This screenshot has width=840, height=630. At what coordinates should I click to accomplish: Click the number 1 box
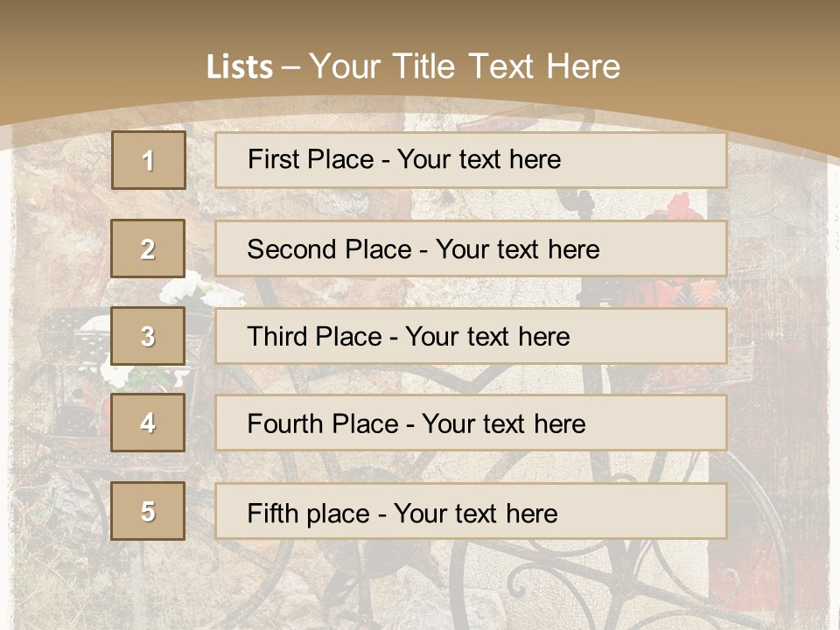coord(148,160)
